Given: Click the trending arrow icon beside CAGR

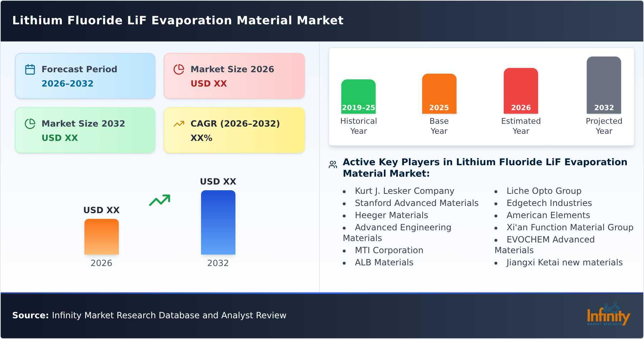Looking at the screenshot, I should point(179,124).
